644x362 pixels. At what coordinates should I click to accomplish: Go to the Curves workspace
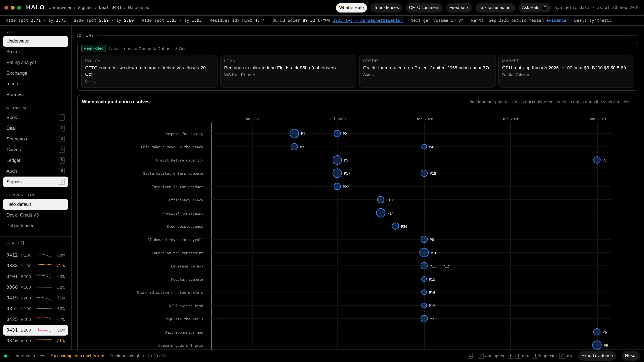pyautogui.click(x=35, y=150)
